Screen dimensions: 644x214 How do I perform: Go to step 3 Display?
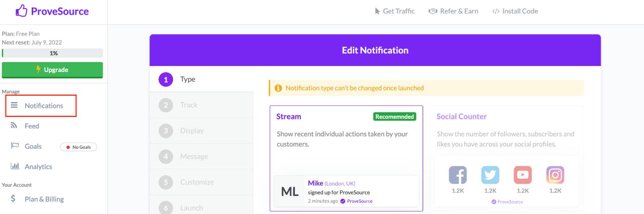pos(192,130)
